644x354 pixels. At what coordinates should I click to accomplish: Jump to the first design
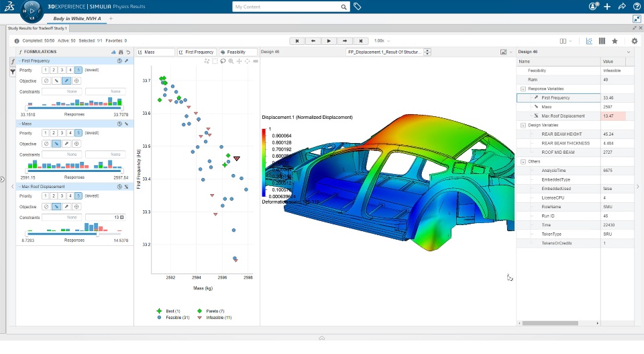click(x=297, y=41)
